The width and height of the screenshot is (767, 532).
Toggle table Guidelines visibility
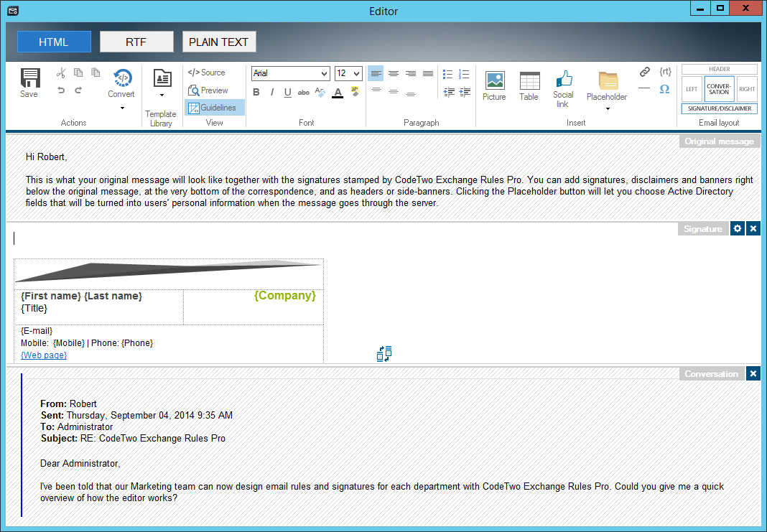[213, 108]
